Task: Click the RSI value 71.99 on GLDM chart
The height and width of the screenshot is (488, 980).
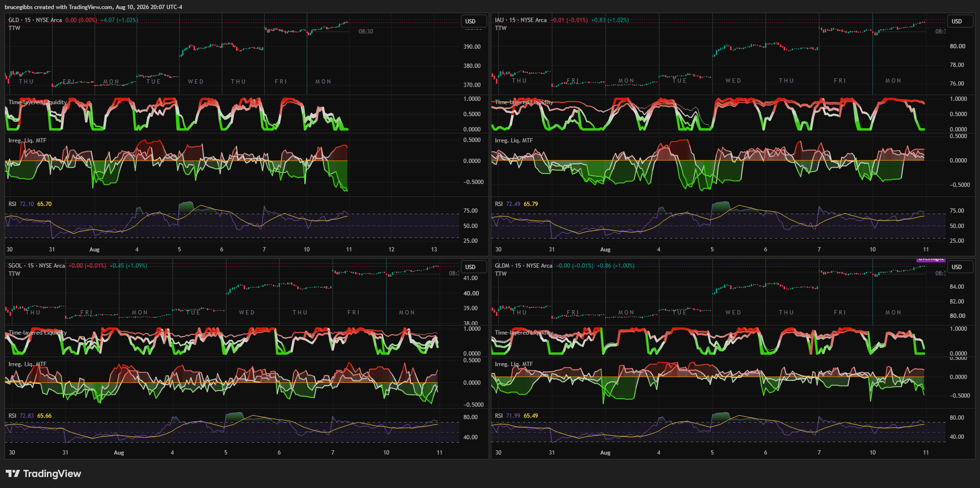Action: click(513, 416)
